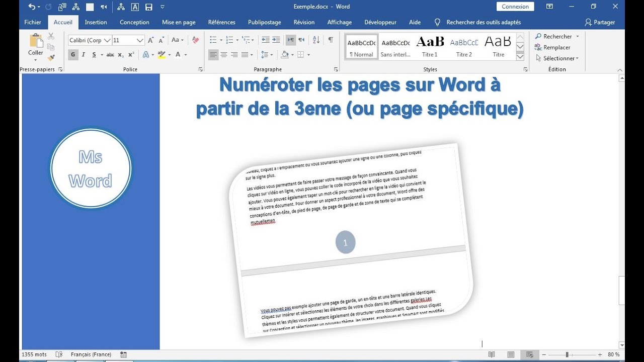Click the spell check proofing icon in the status bar
The image size is (644, 362).
pyautogui.click(x=59, y=355)
